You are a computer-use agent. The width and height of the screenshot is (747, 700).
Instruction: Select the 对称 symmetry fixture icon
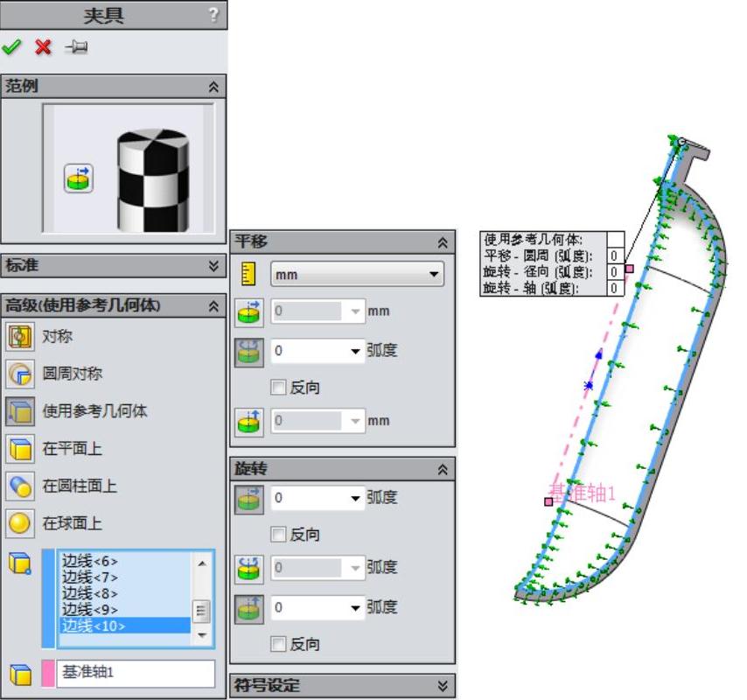point(20,336)
